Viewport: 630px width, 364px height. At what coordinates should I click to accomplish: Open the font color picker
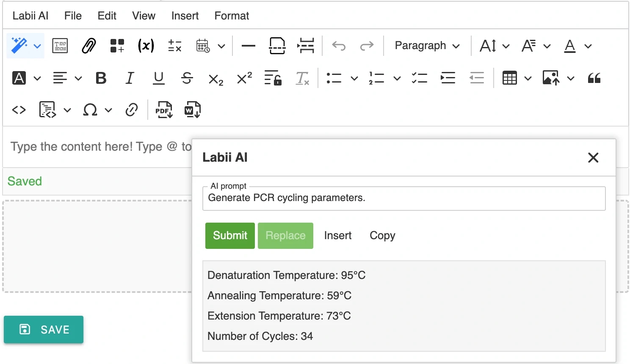click(x=570, y=46)
